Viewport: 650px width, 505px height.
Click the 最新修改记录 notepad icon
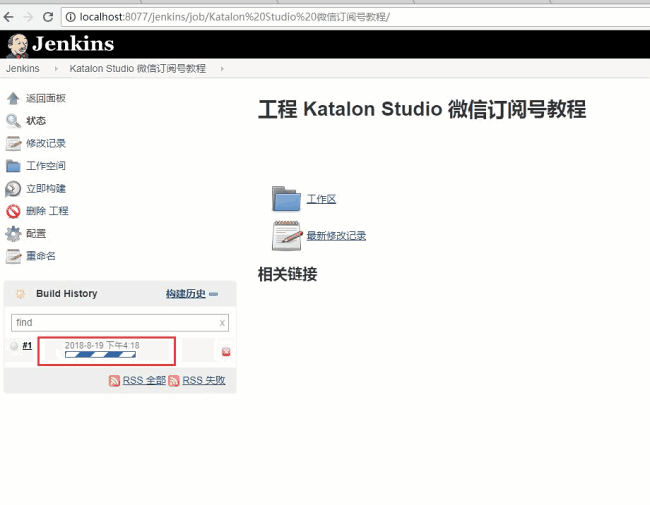pyautogui.click(x=286, y=236)
